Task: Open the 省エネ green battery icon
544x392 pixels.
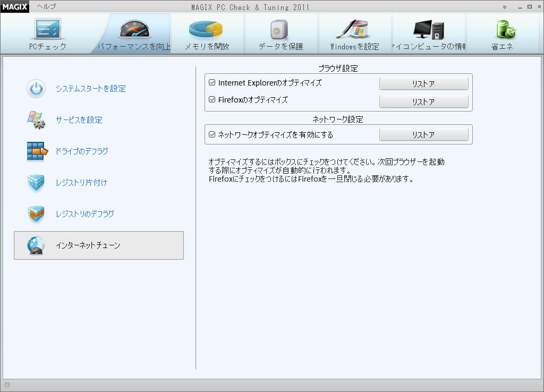Action: tap(505, 29)
